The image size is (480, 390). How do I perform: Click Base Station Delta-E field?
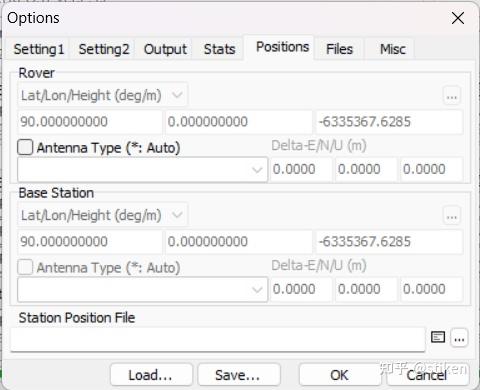[301, 290]
